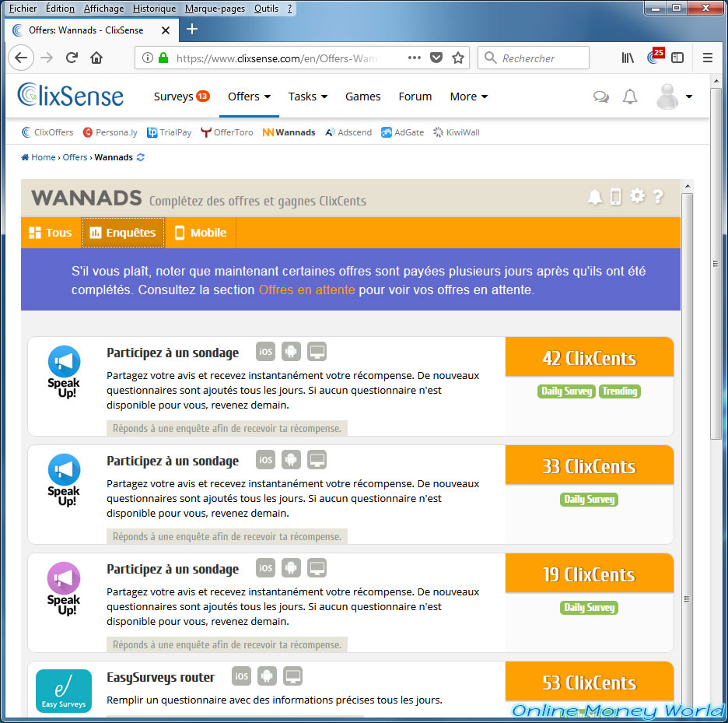
Task: Open the Offres en attente link
Action: [x=306, y=290]
